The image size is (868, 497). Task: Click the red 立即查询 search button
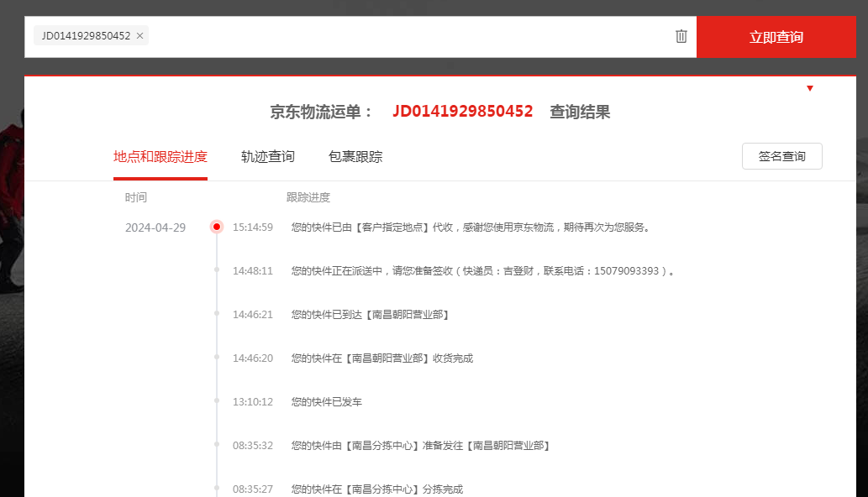pos(776,37)
